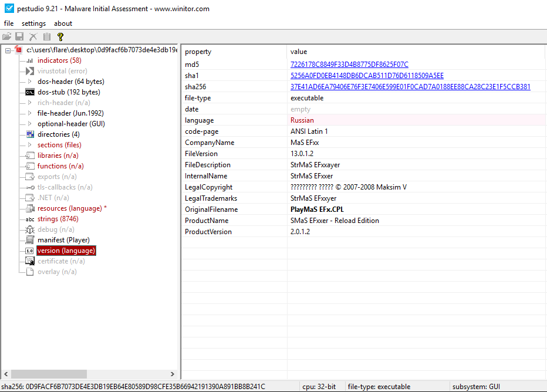Click the tree horizontal scrollbar thumb
This screenshot has height=392, width=547.
49,374
